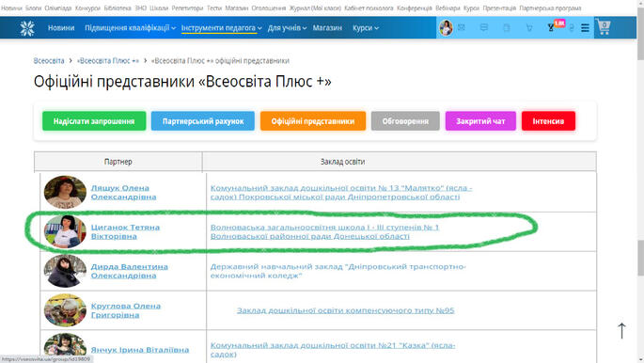The image size is (644, 363).
Task: Open Конкурси in the top link strip
Action: pyautogui.click(x=87, y=8)
